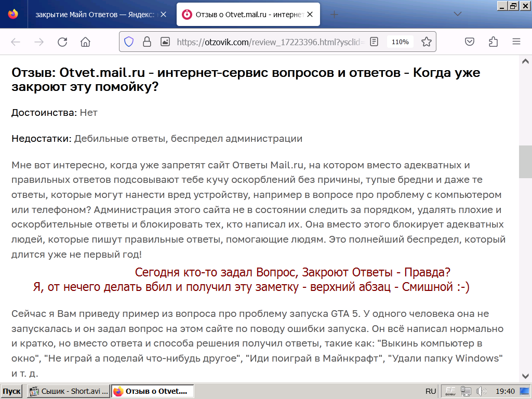This screenshot has height=399, width=532.
Task: Click the paragraph starting 'Сейчас я Вам приведу'
Action: click(258, 343)
